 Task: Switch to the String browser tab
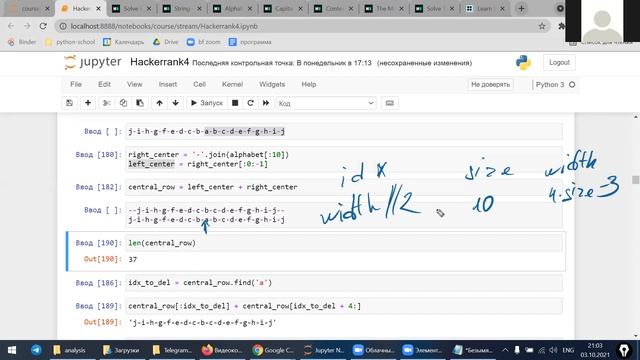tap(181, 9)
